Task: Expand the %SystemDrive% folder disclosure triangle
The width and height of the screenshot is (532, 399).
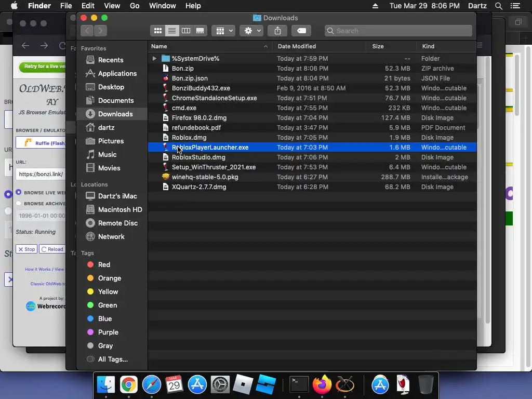Action: [154, 58]
